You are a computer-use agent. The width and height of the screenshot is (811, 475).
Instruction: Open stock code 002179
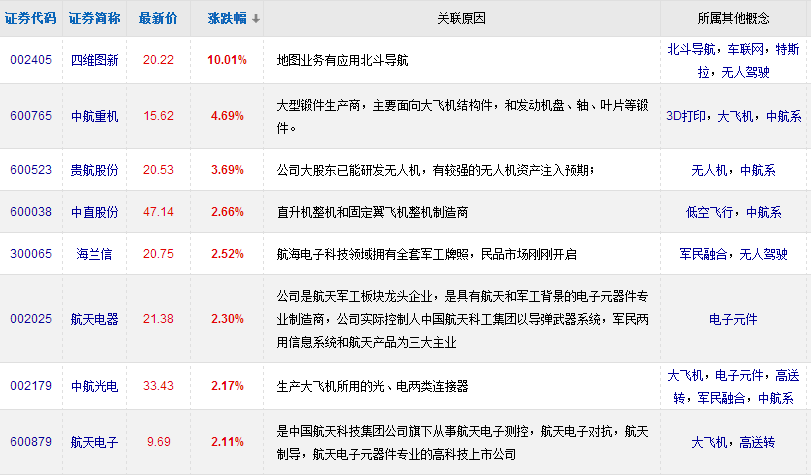pos(31,386)
